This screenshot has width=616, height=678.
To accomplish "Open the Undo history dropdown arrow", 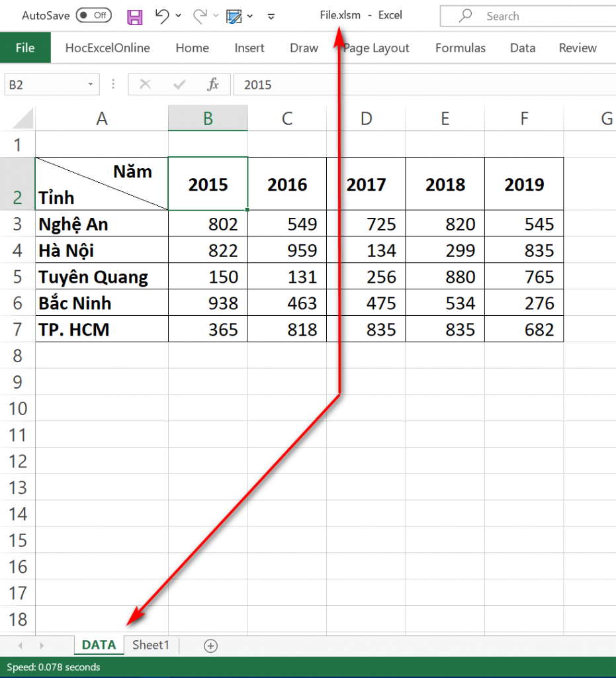I will [x=179, y=17].
